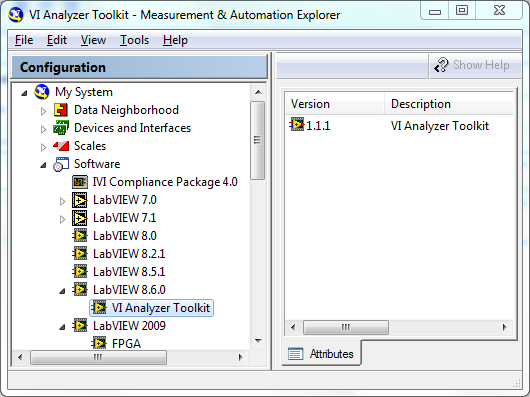Select the VI Analyzer Toolkit tree label
Screen dimensions: 530x397
click(x=161, y=308)
